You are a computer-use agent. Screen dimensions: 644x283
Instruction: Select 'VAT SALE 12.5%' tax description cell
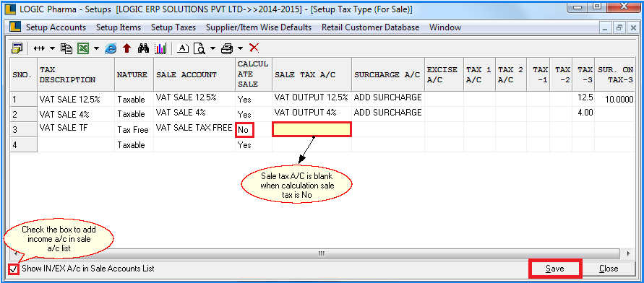tap(76, 99)
